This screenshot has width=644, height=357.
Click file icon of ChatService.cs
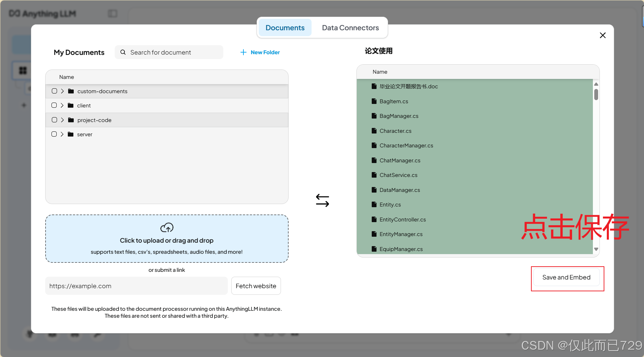coord(374,175)
